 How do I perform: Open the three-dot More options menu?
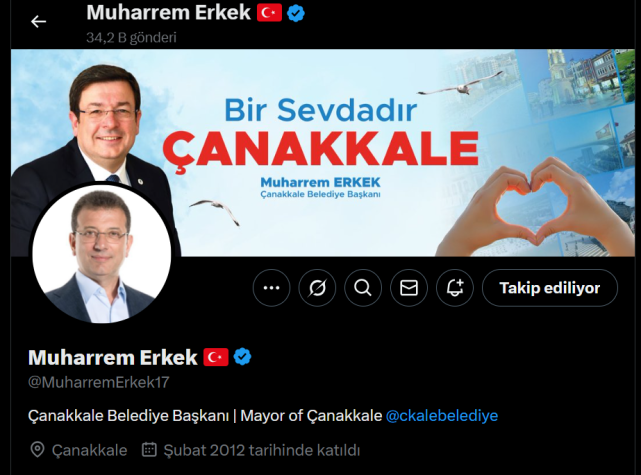click(x=271, y=288)
